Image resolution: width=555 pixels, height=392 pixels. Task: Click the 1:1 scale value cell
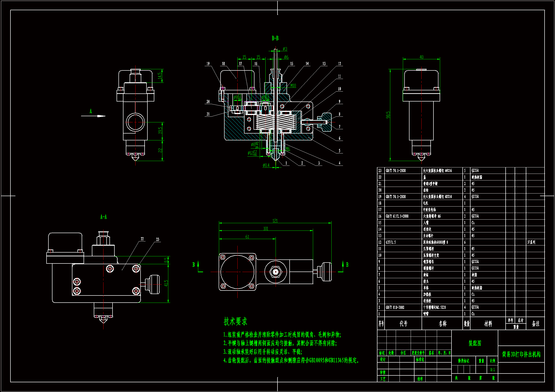point(492,369)
